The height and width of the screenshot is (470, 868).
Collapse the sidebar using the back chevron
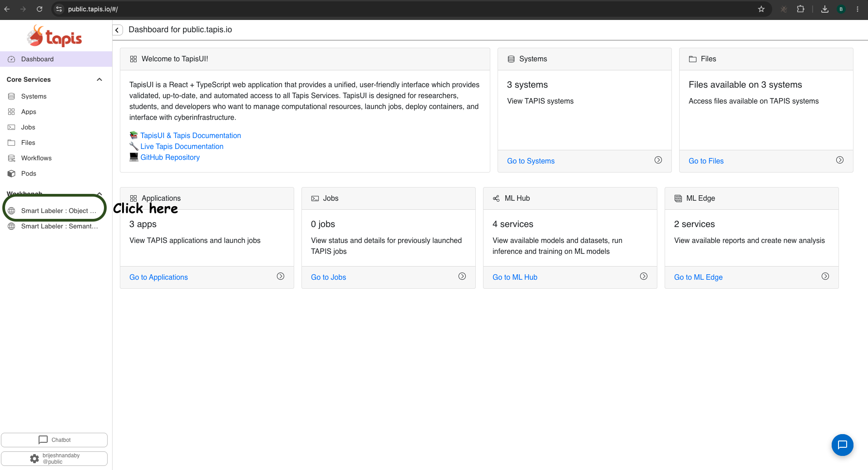click(x=118, y=30)
